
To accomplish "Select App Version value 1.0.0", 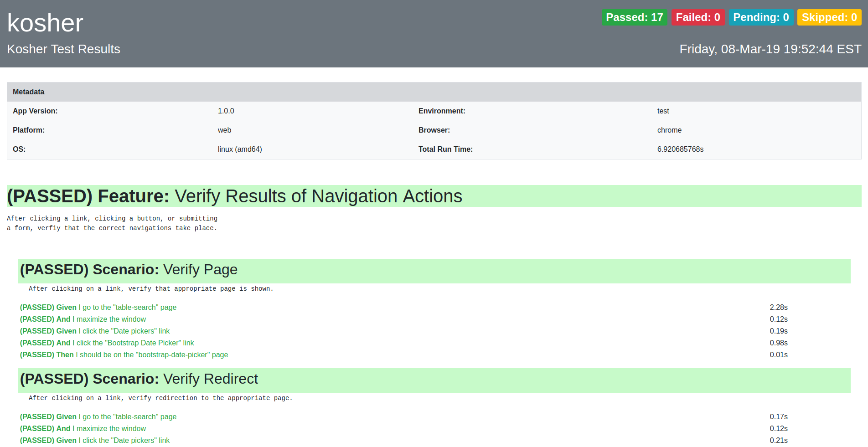I will [x=226, y=111].
